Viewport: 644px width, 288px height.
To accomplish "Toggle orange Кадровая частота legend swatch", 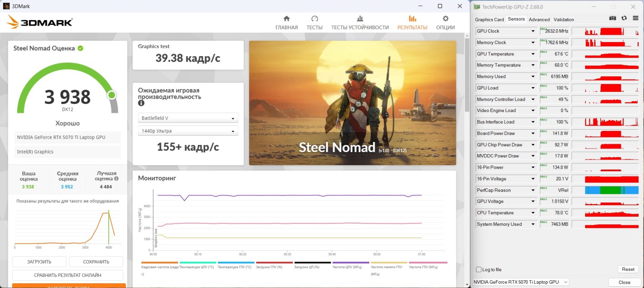I will (x=159, y=262).
